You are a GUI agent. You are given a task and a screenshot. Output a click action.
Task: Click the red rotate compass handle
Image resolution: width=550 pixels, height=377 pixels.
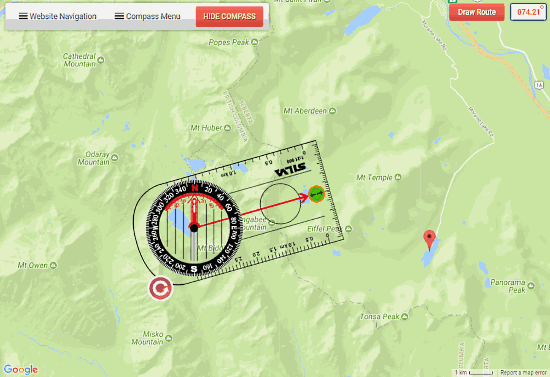coord(160,288)
